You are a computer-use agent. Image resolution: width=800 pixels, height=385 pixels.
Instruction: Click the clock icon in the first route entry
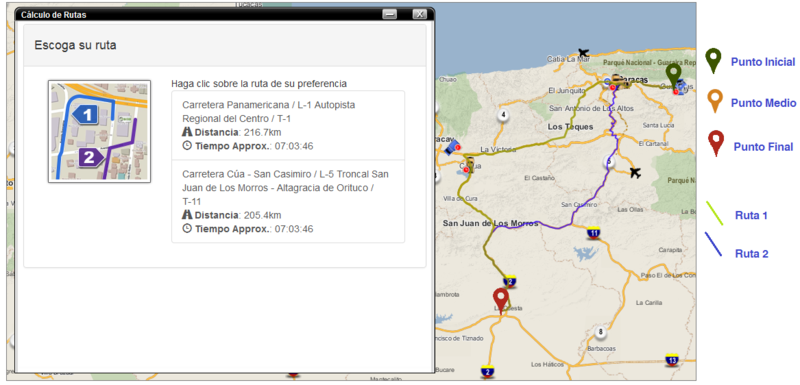pos(187,146)
